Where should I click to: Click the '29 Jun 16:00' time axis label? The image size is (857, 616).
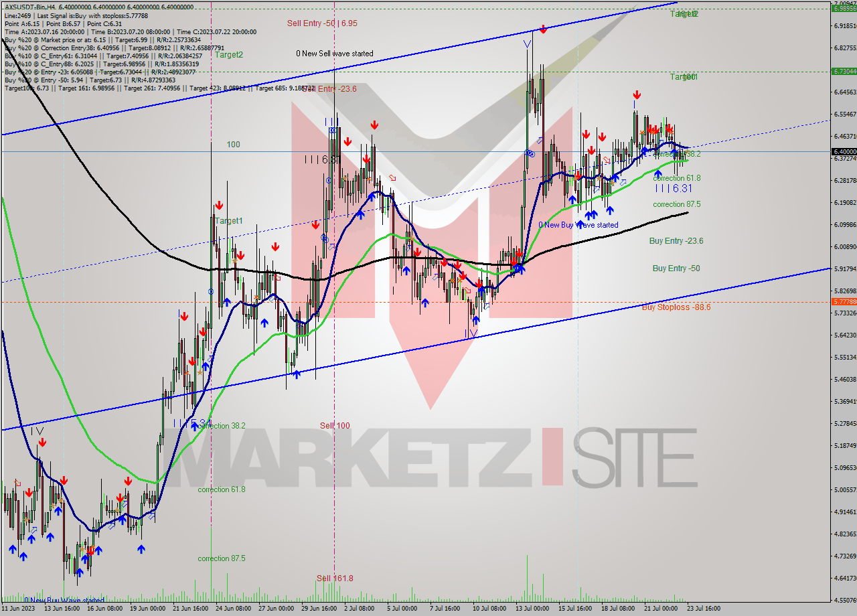[x=320, y=609]
